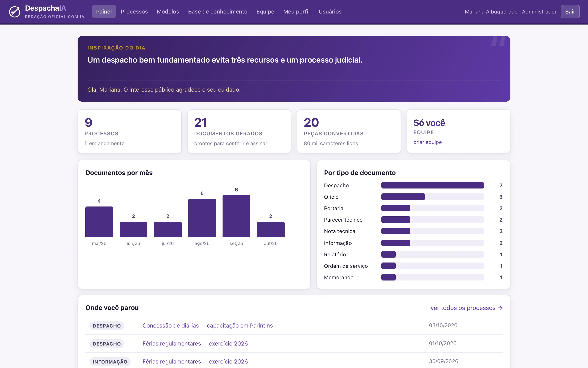Click the Sair button

(x=570, y=12)
